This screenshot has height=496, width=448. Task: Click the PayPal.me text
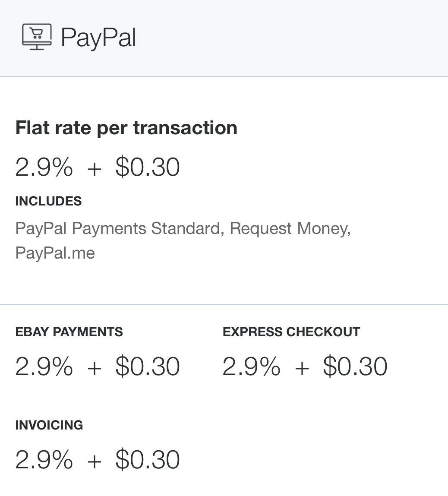(x=55, y=253)
